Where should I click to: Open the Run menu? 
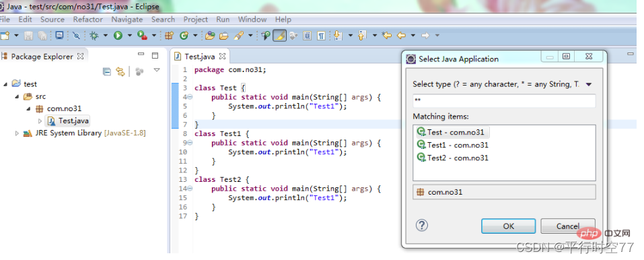(223, 20)
